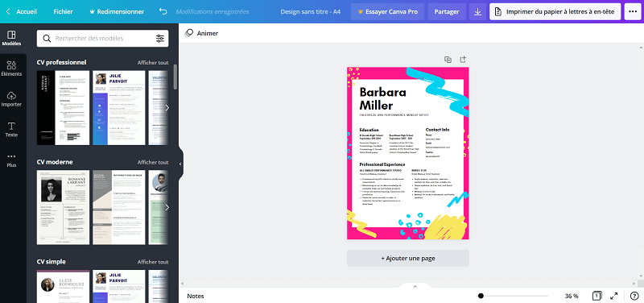Click the templates panel vertical scrollbar
The width and height of the screenshot is (644, 303).
175,77
